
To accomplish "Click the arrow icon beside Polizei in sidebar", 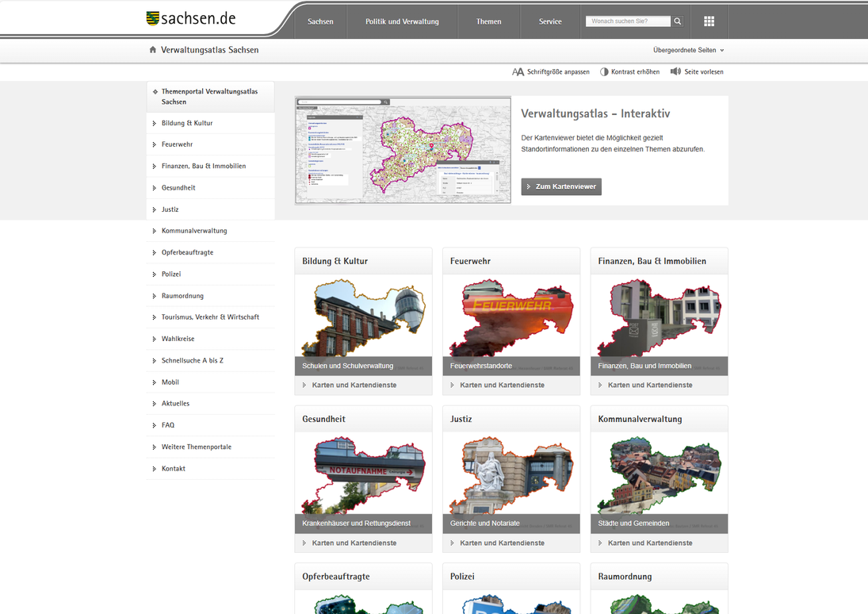I will [x=155, y=274].
